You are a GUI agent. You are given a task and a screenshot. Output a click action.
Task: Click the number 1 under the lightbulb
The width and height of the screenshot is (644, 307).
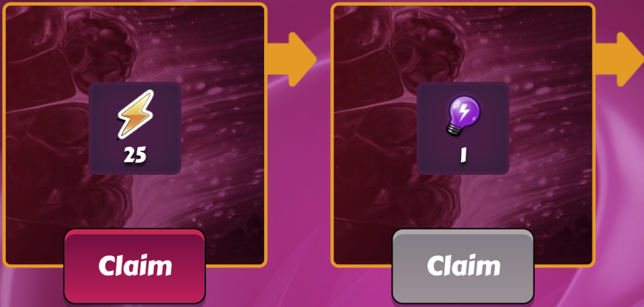click(x=464, y=155)
